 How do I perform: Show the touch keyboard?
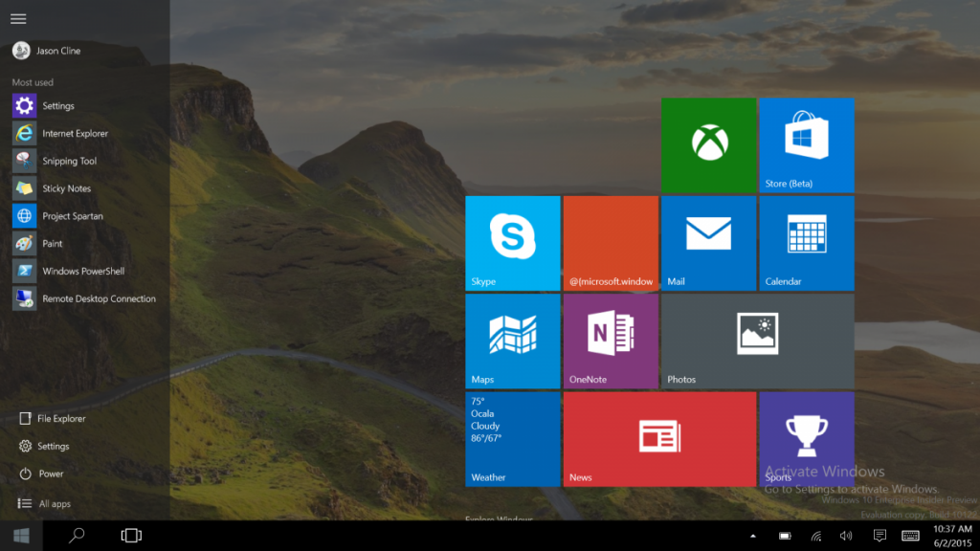[x=911, y=536]
